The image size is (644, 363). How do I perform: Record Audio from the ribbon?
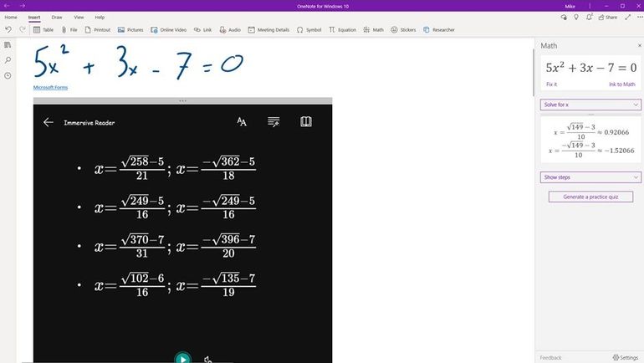[230, 29]
